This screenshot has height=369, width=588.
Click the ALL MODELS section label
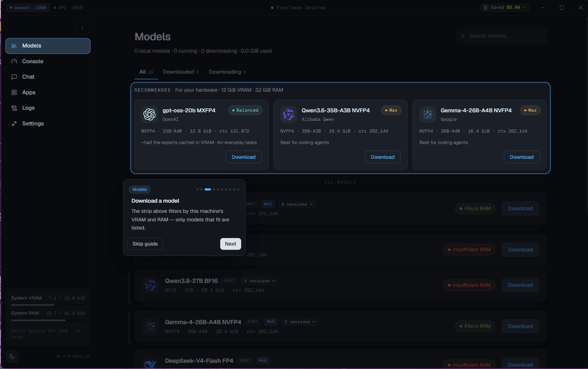(340, 182)
